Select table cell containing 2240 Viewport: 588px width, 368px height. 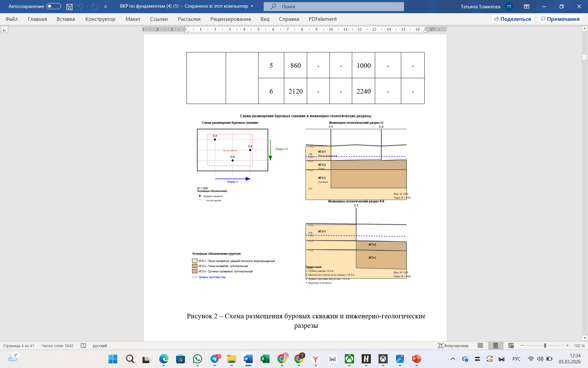(x=364, y=91)
